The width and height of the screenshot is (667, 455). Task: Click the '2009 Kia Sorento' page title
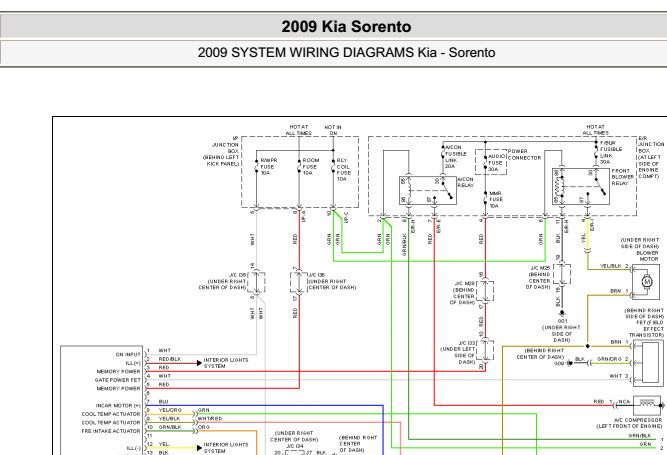[x=346, y=27]
